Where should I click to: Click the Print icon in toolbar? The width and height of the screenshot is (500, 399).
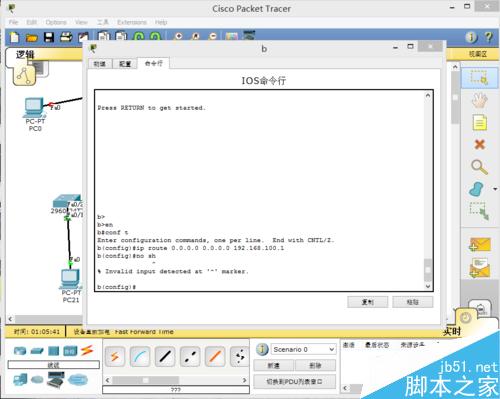(66, 37)
